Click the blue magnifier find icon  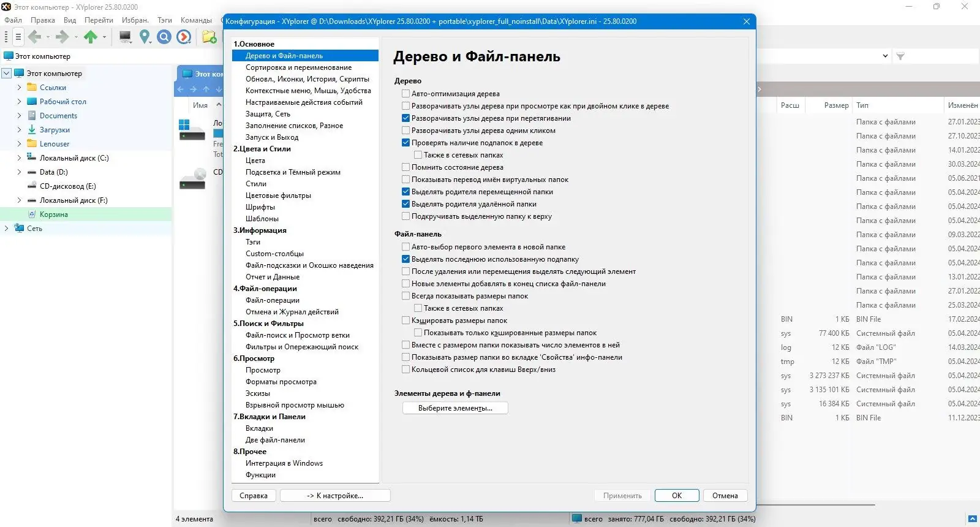point(164,37)
